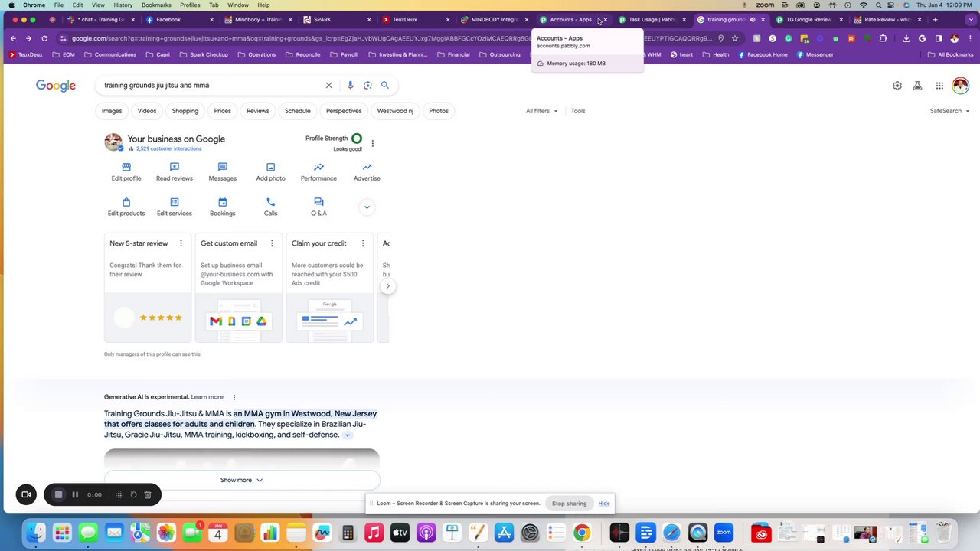The width and height of the screenshot is (980, 551).
Task: Filter results by Shopping
Action: tap(185, 111)
